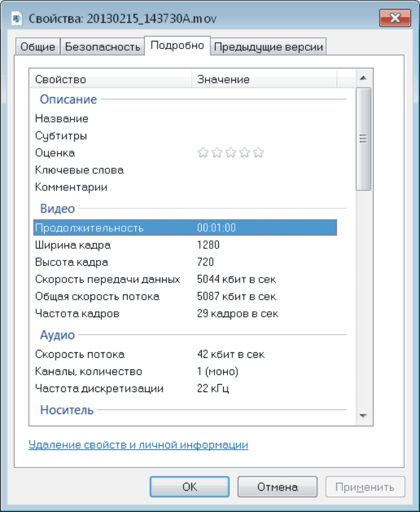This screenshot has height=512, width=420.
Task: Click OK to confirm properties
Action: pyautogui.click(x=190, y=487)
